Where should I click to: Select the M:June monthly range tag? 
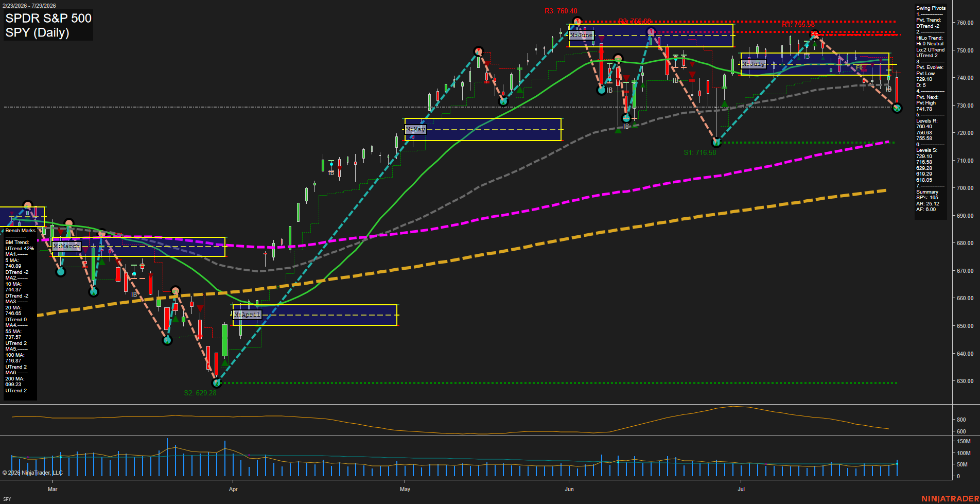coord(582,35)
